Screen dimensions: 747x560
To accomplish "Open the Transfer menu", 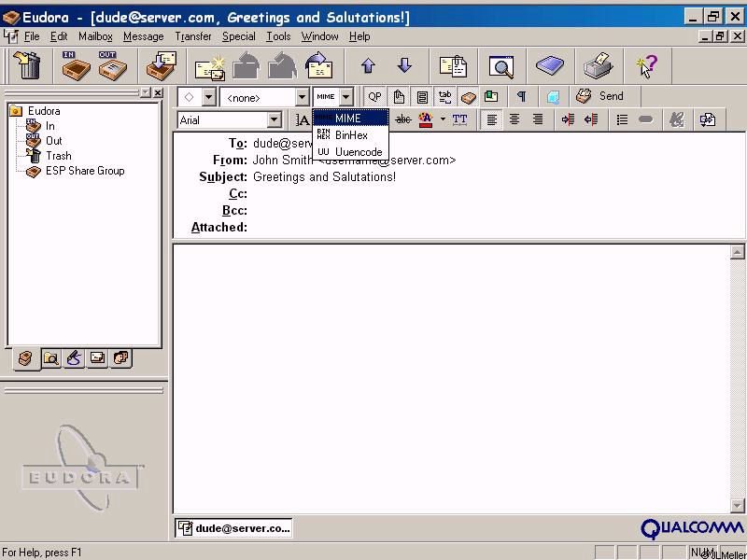I will point(193,36).
